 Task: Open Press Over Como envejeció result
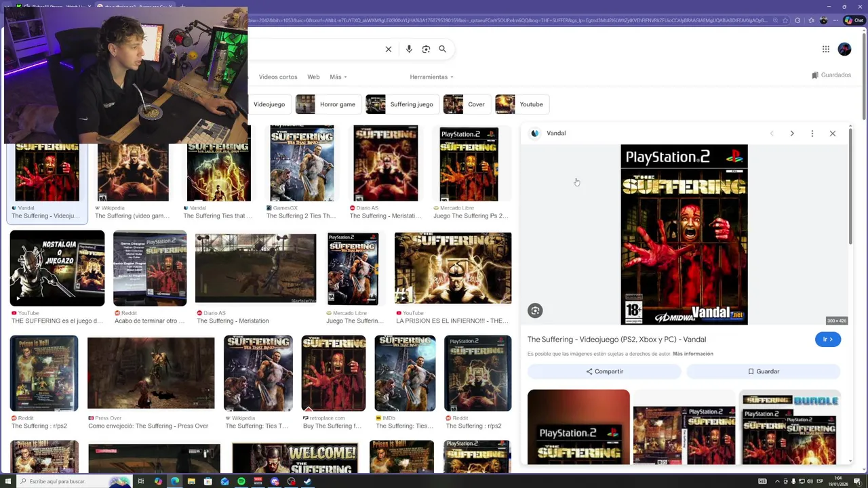(151, 383)
